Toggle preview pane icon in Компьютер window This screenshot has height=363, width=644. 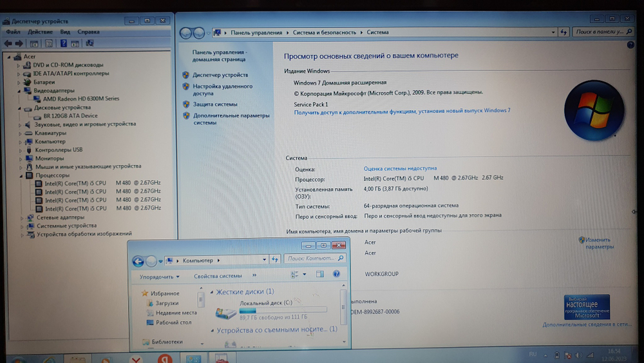pos(320,274)
